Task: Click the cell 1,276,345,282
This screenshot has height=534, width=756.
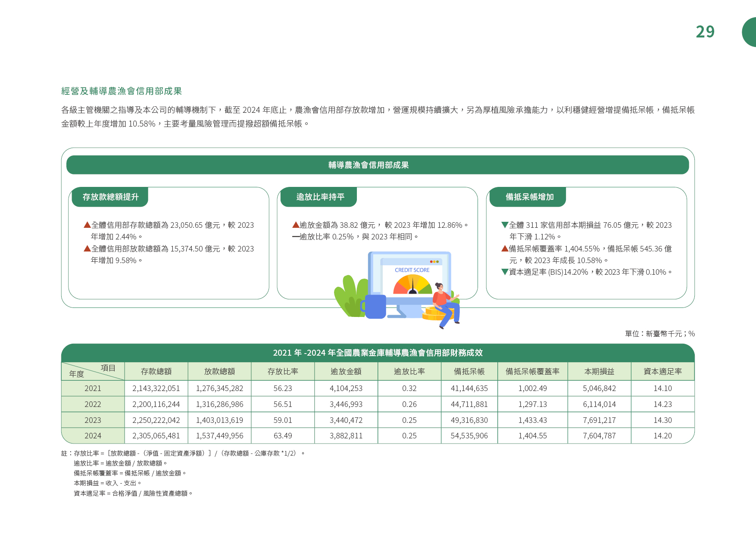Action: click(219, 388)
